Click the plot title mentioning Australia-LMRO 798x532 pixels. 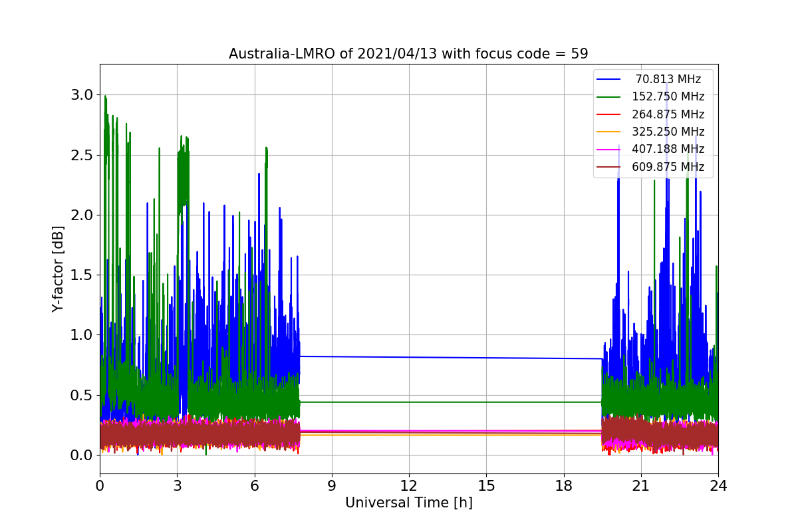(408, 54)
